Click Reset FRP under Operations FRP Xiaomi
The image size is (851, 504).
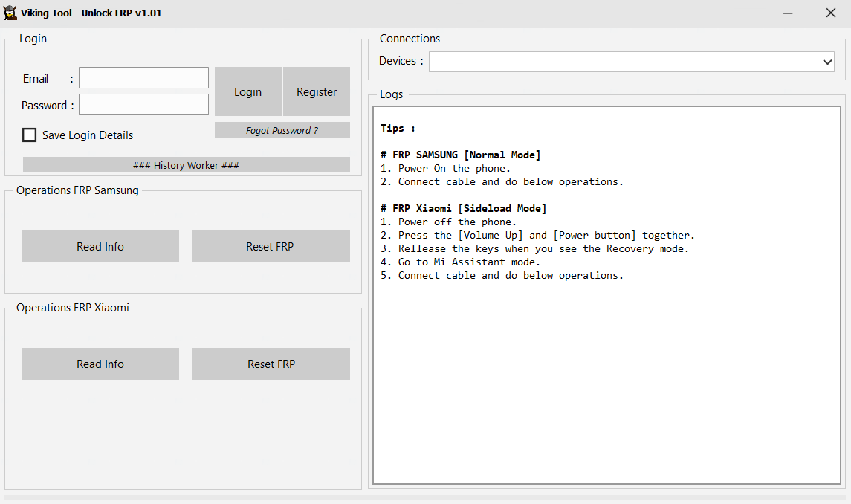click(271, 364)
